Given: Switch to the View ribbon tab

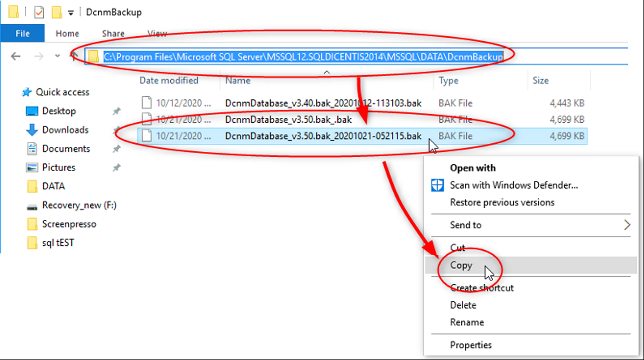Looking at the screenshot, I should pos(157,34).
